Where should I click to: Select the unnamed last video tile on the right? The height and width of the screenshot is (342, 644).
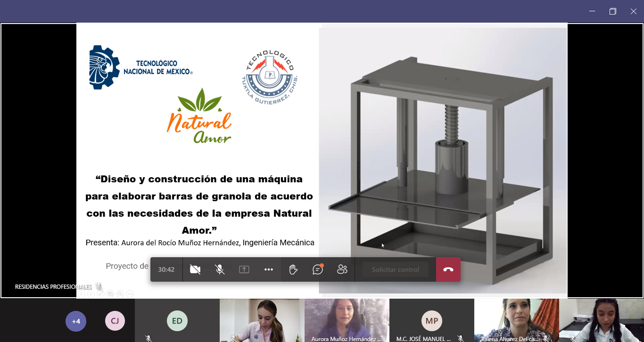tap(602, 320)
